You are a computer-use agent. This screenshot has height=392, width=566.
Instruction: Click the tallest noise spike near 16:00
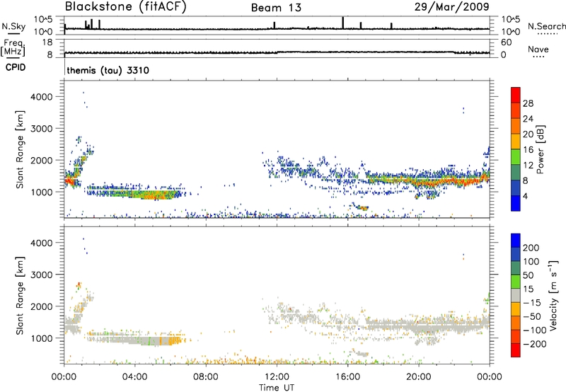pos(342,23)
